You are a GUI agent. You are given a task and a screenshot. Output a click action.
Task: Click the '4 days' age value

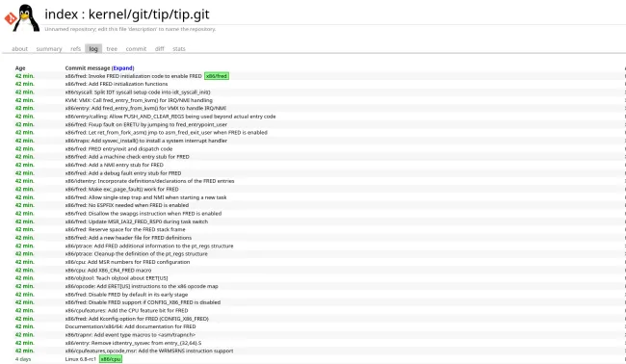23,359
